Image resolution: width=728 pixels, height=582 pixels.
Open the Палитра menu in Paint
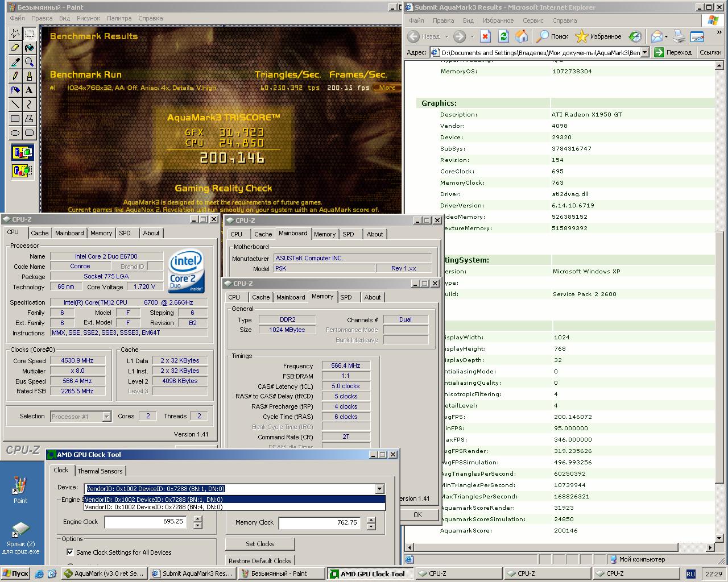pos(119,18)
